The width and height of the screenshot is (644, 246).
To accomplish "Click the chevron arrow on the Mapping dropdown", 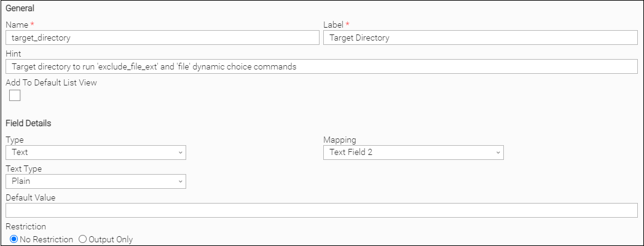I will pos(498,153).
